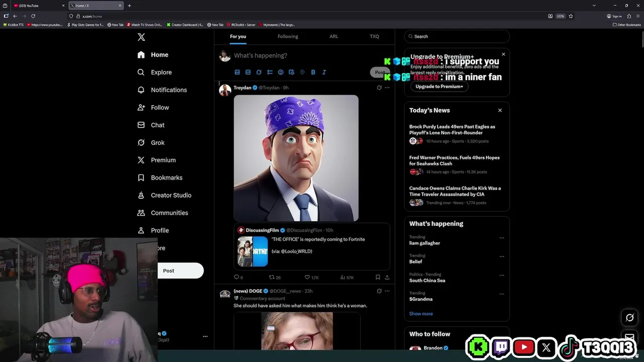644x362 pixels.
Task: Click Show more under What's happening
Action: (421, 314)
